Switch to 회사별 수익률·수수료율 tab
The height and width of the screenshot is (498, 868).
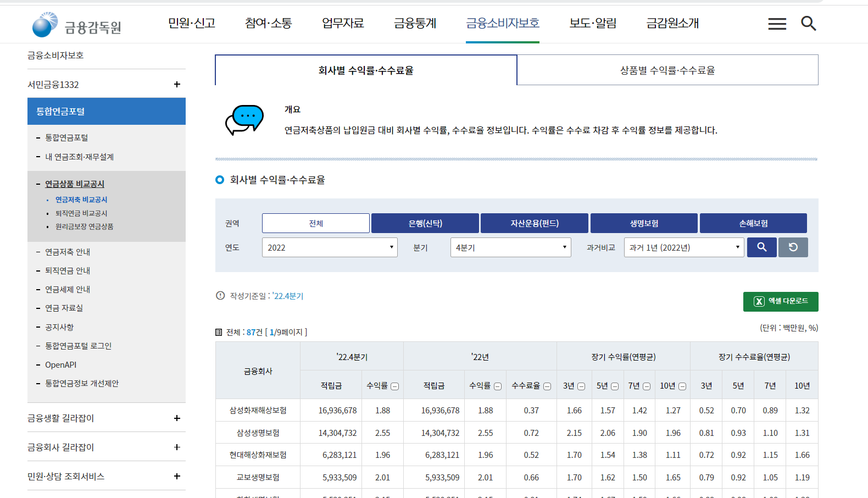click(x=366, y=70)
